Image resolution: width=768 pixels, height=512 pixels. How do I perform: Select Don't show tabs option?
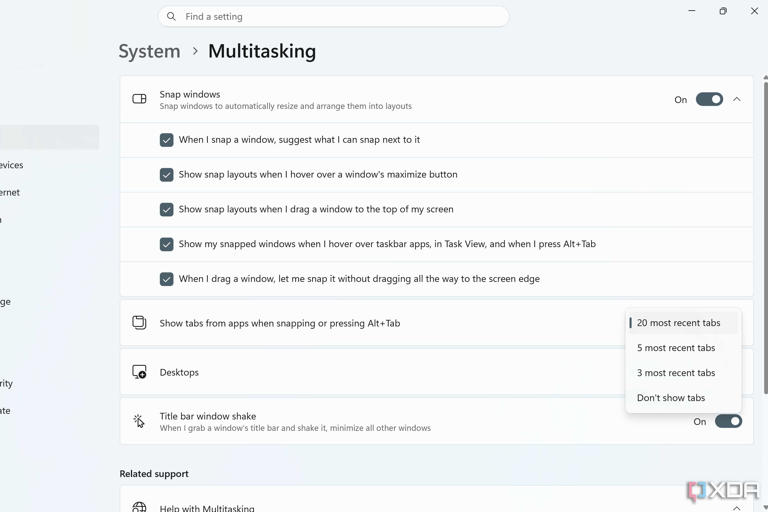[x=683, y=398]
